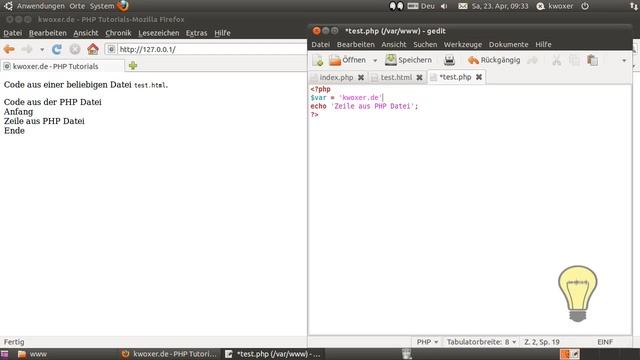640x360 pixels.
Task: Click the print icon in gedit toolbar
Action: pyautogui.click(x=449, y=60)
